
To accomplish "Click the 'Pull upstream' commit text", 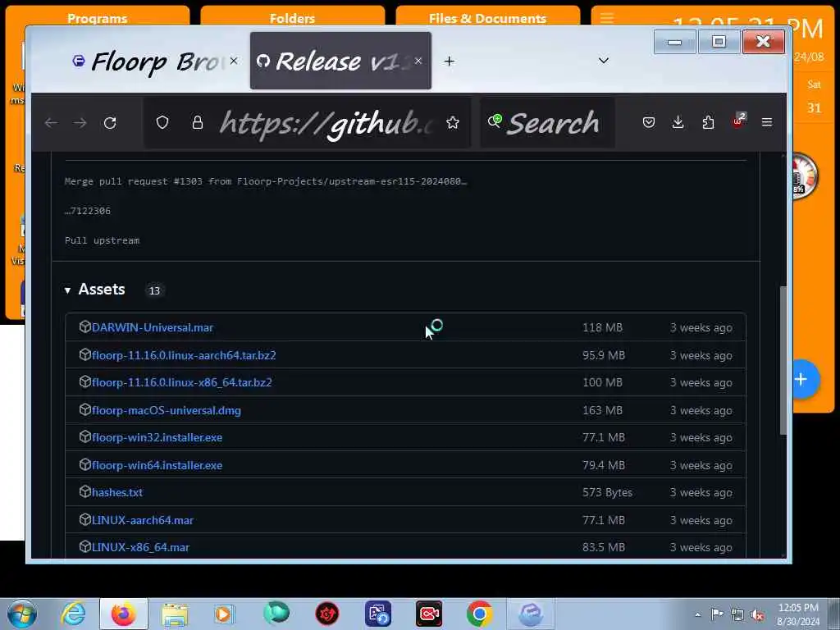I will click(x=102, y=240).
